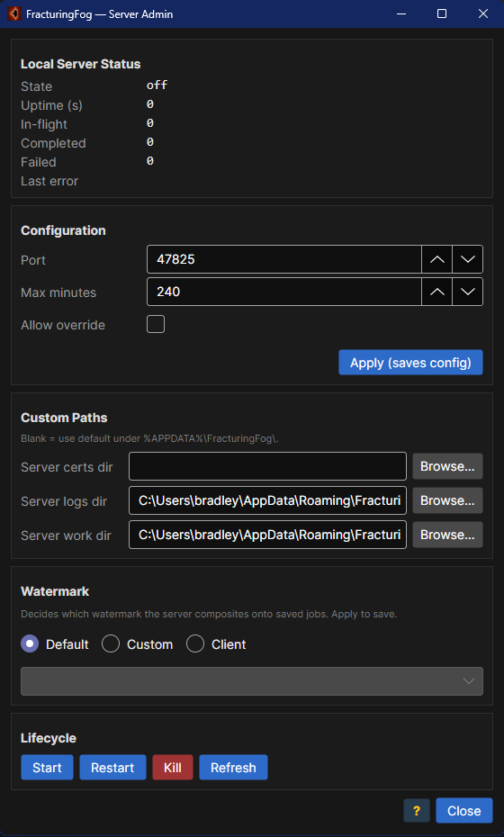Focus the Port number input field
The height and width of the screenshot is (837, 504).
point(284,259)
